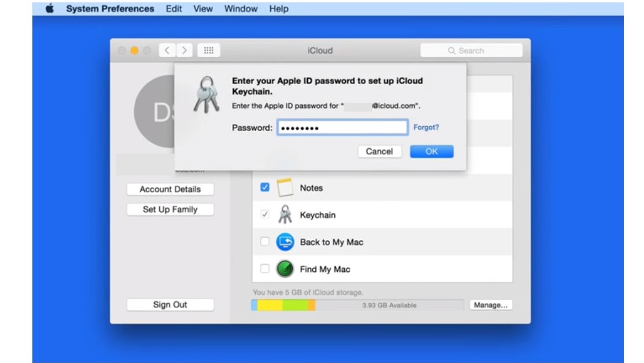Show all preferences grid icon
Viewport: 644px width, 363px height.
(x=209, y=50)
